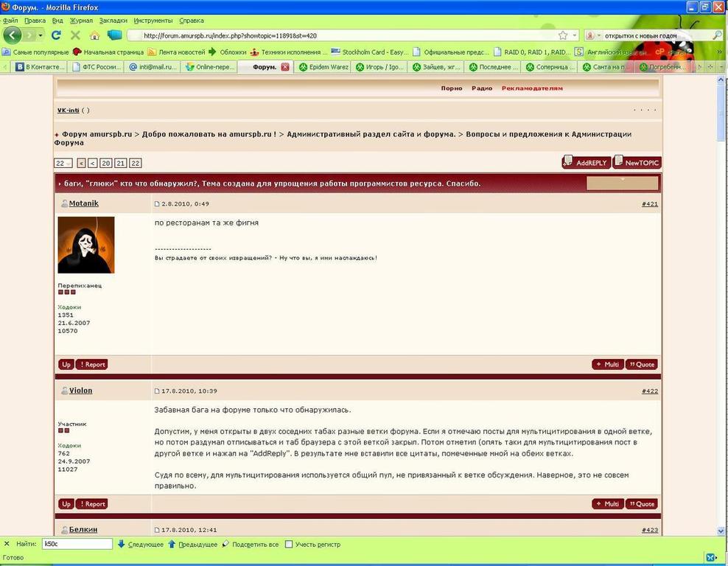728x566 pixels.
Task: Expand the topic options box in header
Action: tap(622, 182)
